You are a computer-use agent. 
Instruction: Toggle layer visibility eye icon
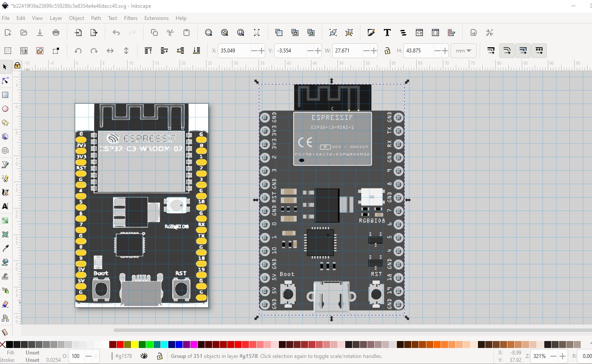144,356
